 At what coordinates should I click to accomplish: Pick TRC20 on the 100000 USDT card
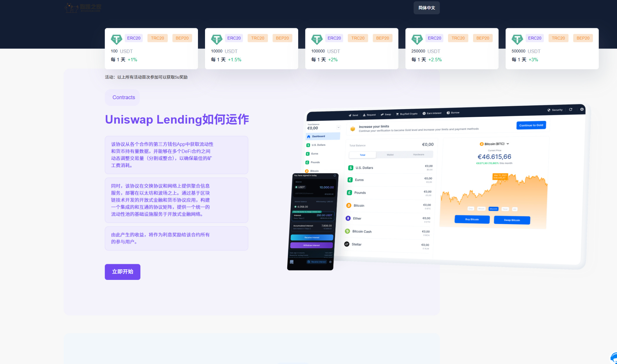(x=358, y=38)
